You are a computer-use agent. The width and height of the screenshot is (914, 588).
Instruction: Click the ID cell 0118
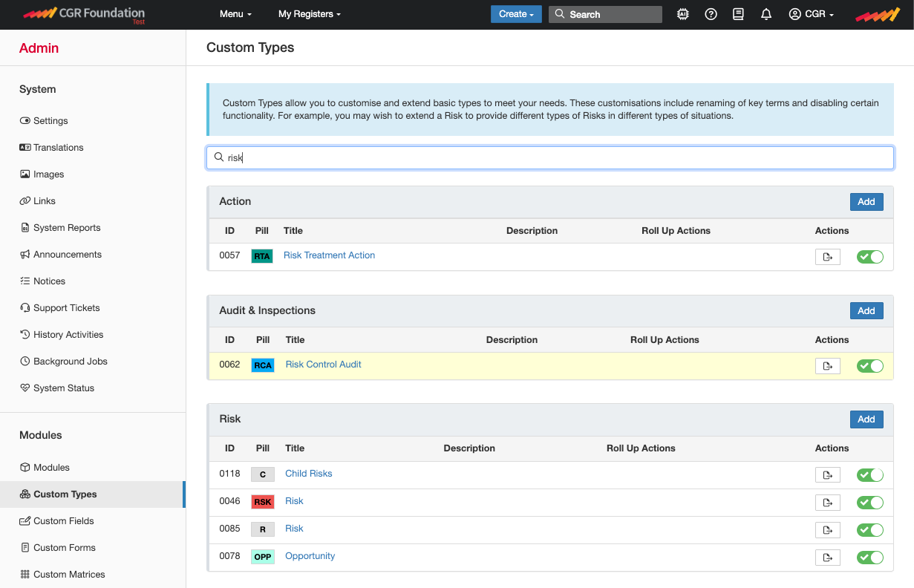[229, 473]
